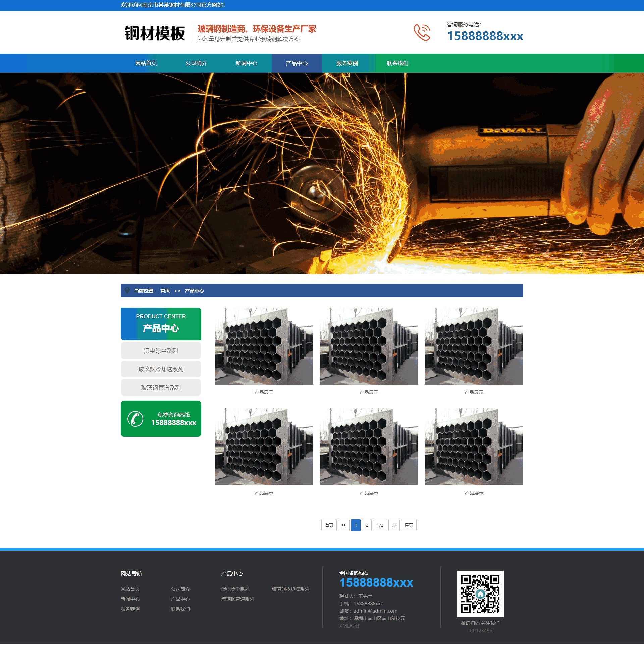Select 湿电除尘系列 in sidebar
This screenshot has width=644, height=650.
(161, 350)
